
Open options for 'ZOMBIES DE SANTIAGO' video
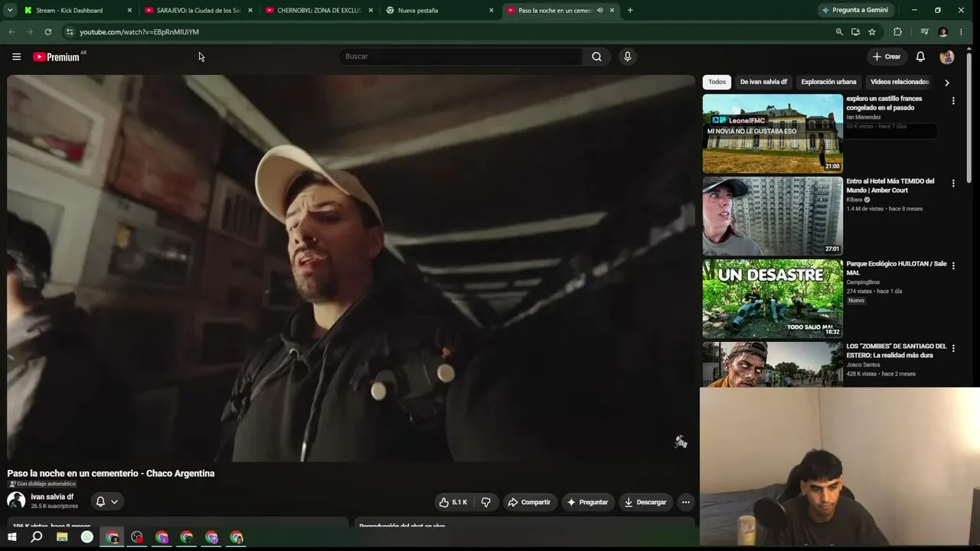(953, 348)
